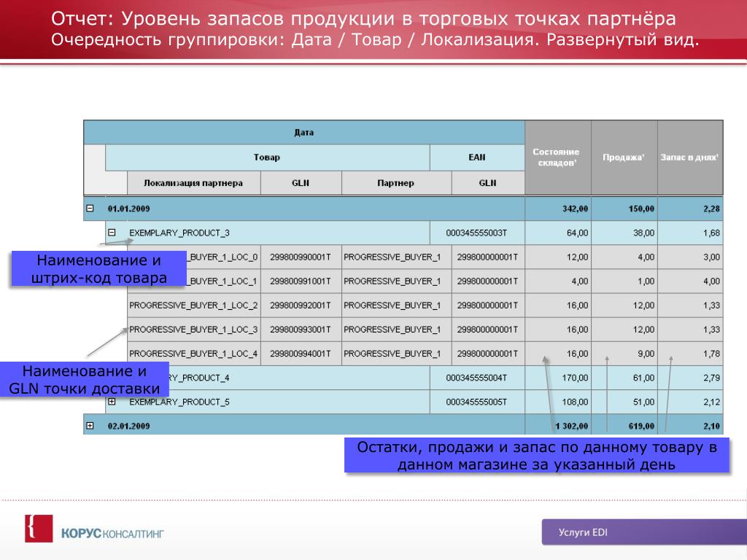Select PROGRESSIVE_BUYER_1_LOC_4 location cell
The height and width of the screenshot is (560, 747).
(x=193, y=354)
